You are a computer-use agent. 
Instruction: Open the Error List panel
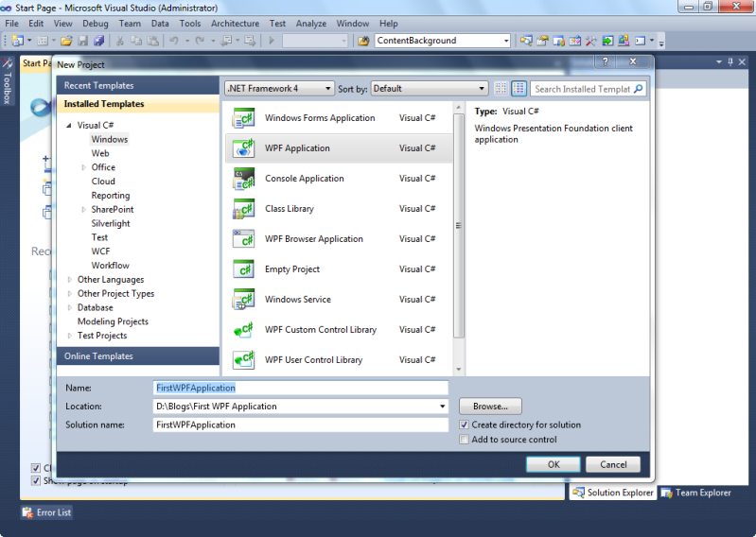46,513
